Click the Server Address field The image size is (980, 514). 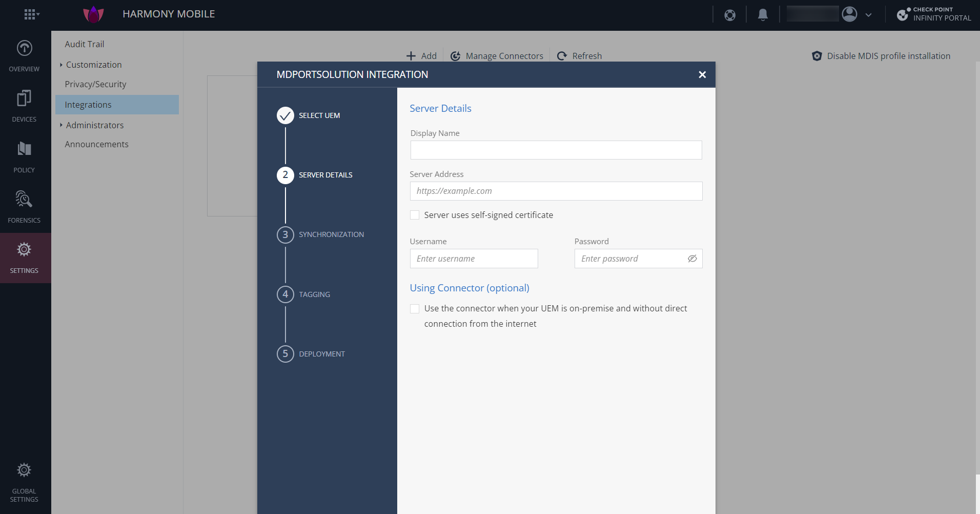pyautogui.click(x=556, y=191)
